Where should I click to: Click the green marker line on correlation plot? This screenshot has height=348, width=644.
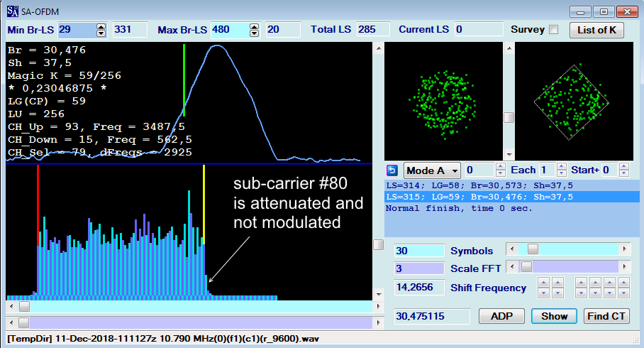184,80
